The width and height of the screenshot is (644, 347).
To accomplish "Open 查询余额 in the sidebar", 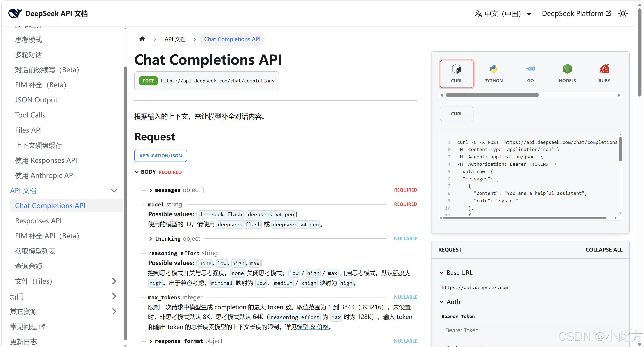I will (x=29, y=266).
